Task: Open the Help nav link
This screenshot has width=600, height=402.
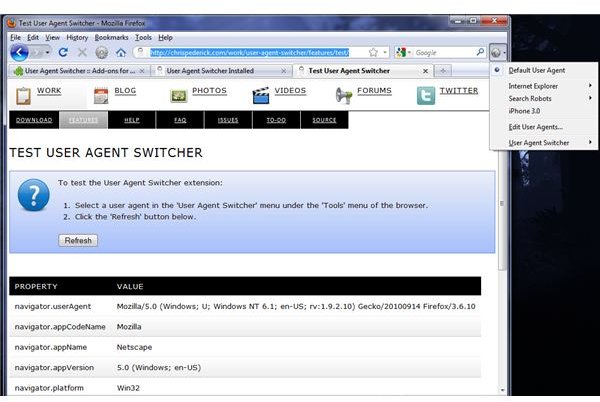Action: coord(132,120)
